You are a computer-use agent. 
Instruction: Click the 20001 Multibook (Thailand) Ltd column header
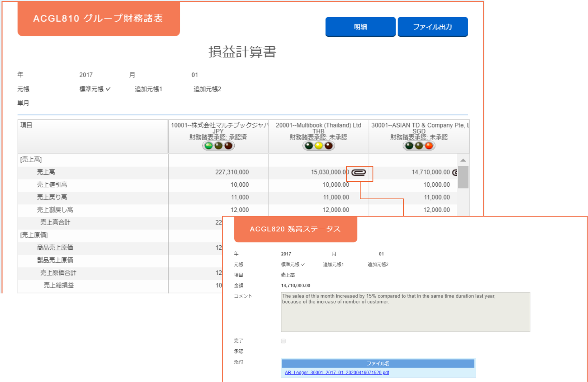tap(319, 137)
